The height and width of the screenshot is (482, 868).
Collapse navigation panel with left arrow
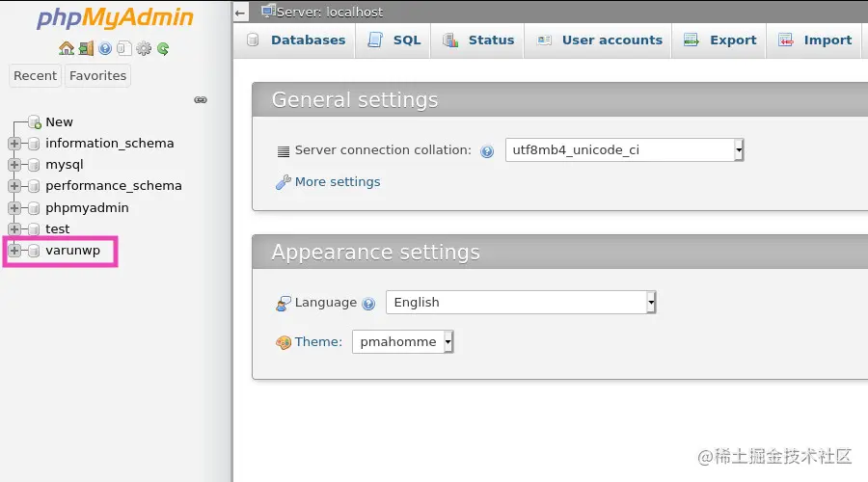coord(241,13)
